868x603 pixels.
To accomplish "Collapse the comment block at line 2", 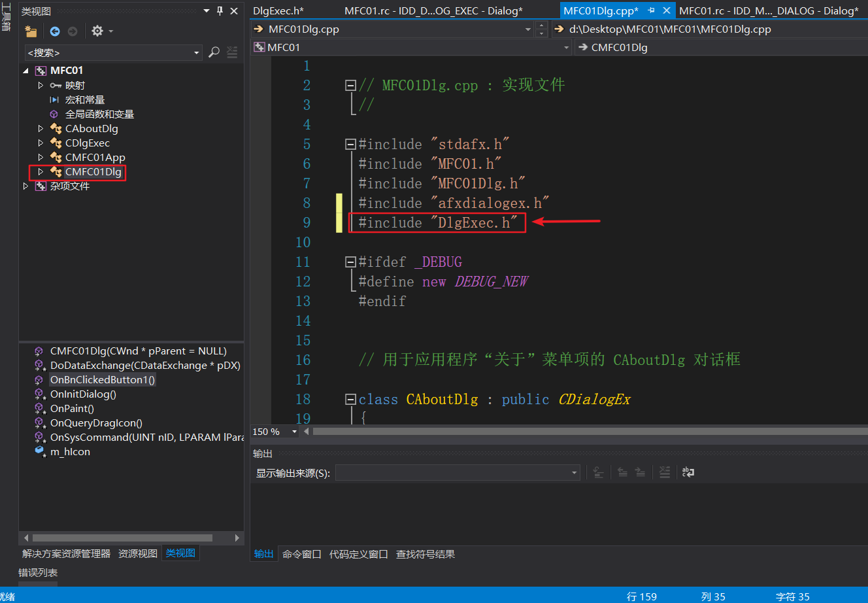I will (x=350, y=85).
